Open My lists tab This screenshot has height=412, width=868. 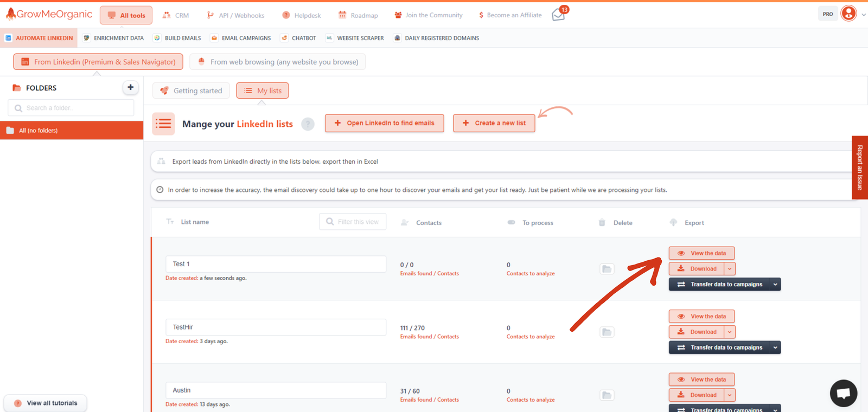coord(263,91)
